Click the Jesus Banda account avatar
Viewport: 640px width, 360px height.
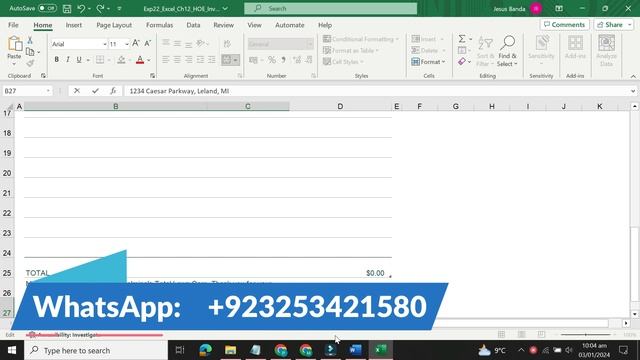pos(536,9)
